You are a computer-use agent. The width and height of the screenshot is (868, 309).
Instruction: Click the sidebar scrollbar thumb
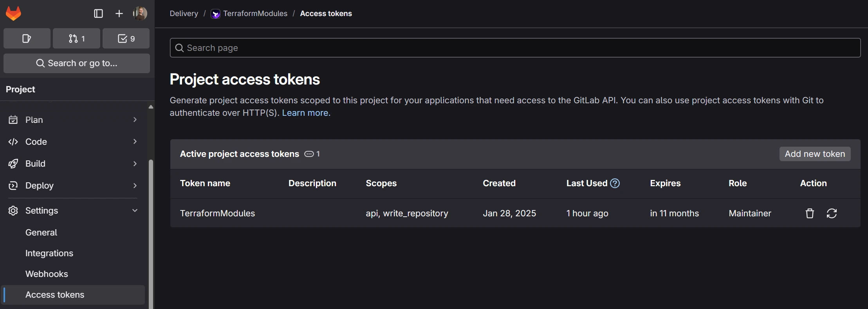[151, 234]
